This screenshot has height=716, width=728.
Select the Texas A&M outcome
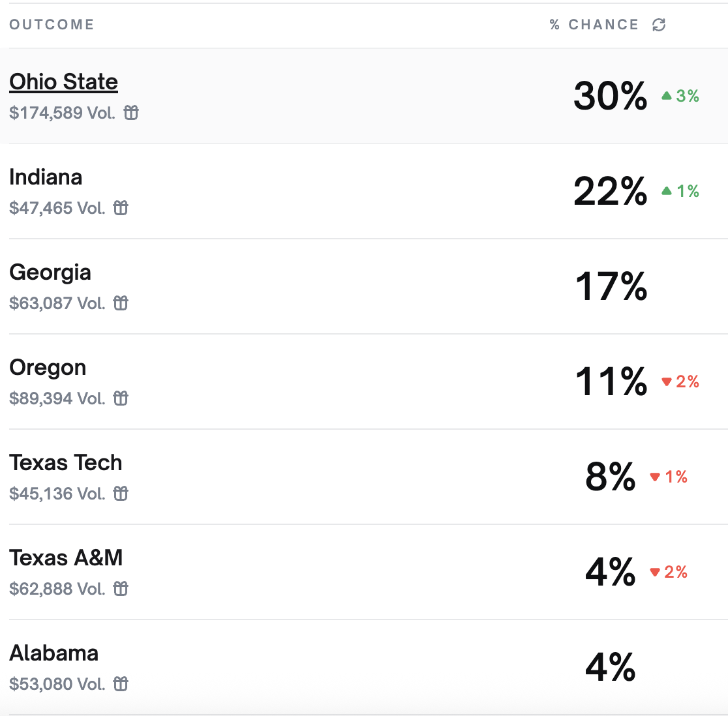pos(66,558)
